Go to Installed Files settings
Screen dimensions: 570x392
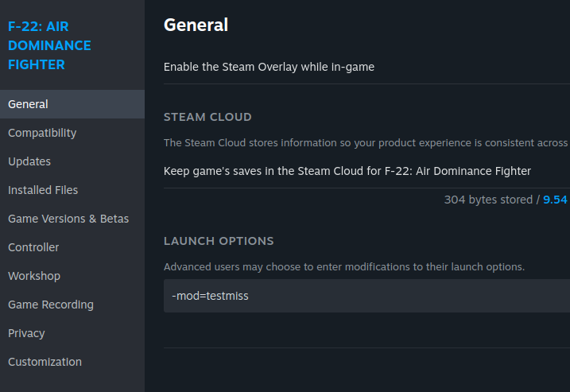(72, 190)
